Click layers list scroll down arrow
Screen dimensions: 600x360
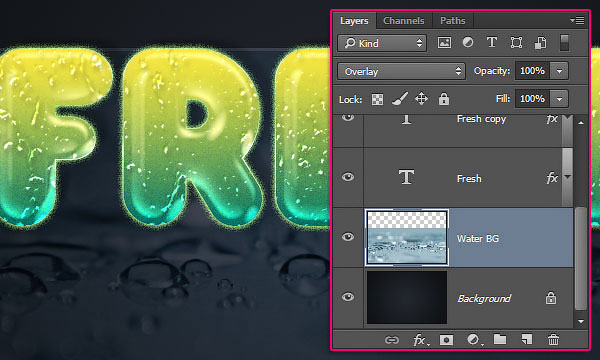[581, 321]
